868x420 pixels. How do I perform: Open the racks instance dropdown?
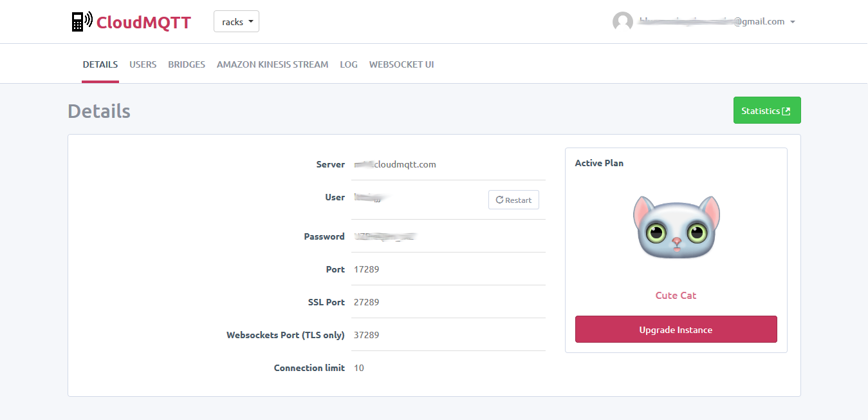pyautogui.click(x=236, y=22)
